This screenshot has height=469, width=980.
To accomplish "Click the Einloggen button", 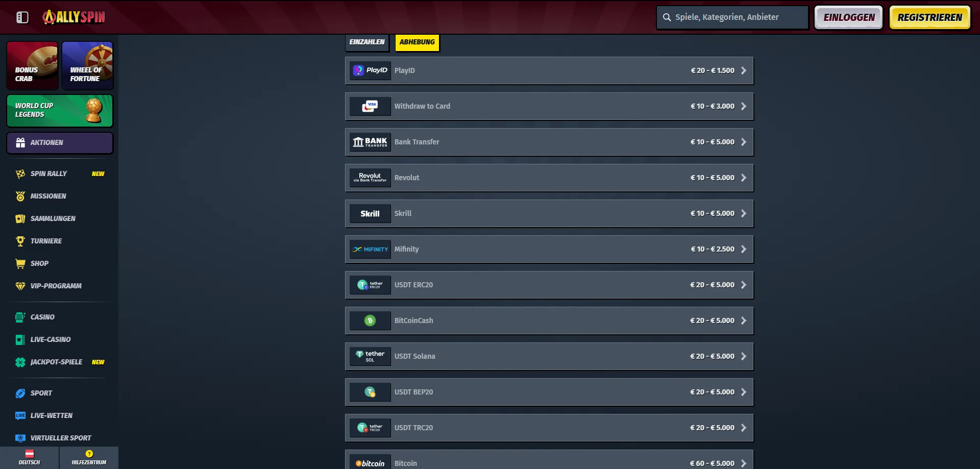I will pyautogui.click(x=849, y=17).
